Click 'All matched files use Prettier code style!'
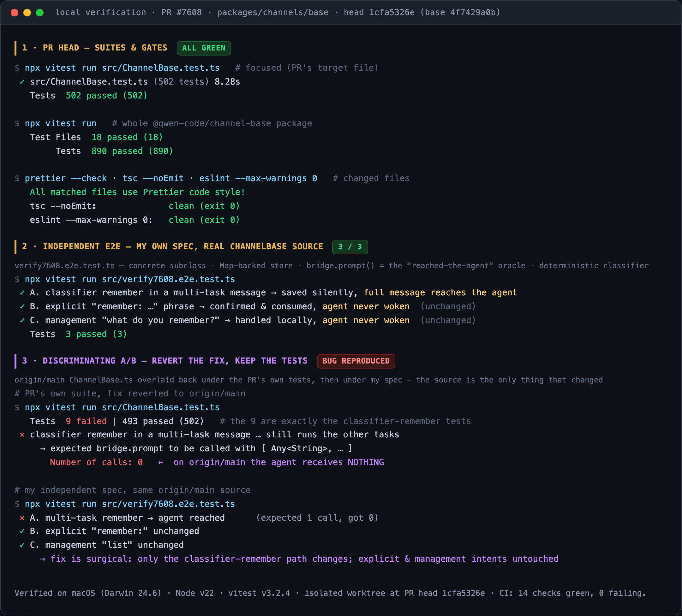Image resolution: width=682 pixels, height=616 pixels. click(x=137, y=192)
